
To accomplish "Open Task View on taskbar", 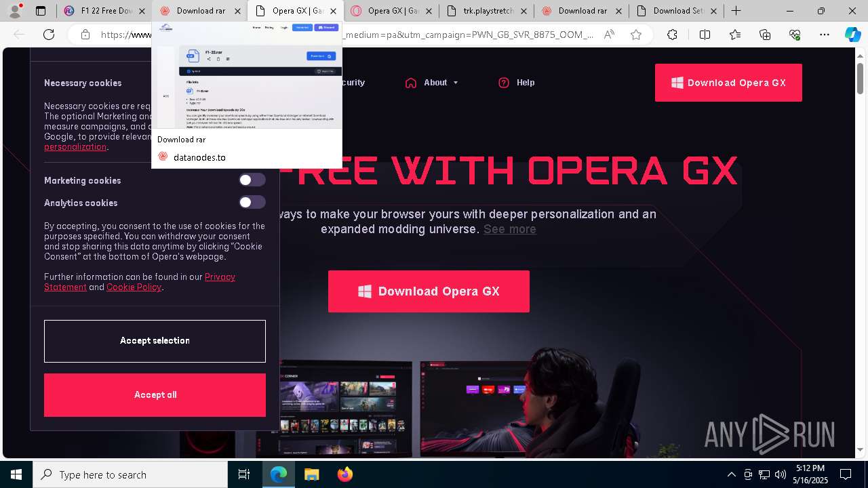I will (x=244, y=474).
